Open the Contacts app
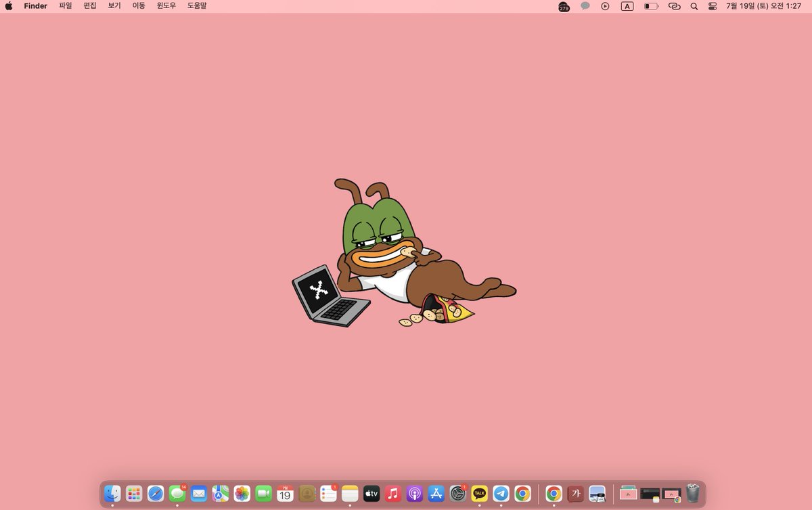Image resolution: width=812 pixels, height=510 pixels. 307,494
